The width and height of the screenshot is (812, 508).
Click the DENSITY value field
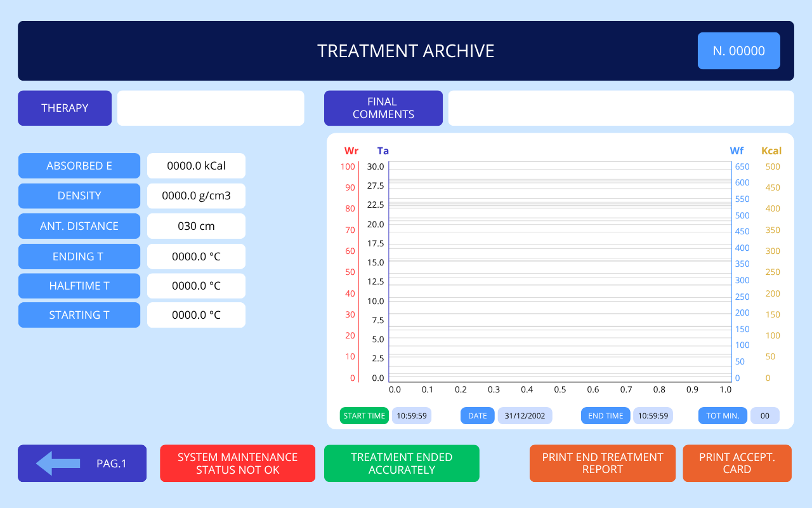point(196,196)
